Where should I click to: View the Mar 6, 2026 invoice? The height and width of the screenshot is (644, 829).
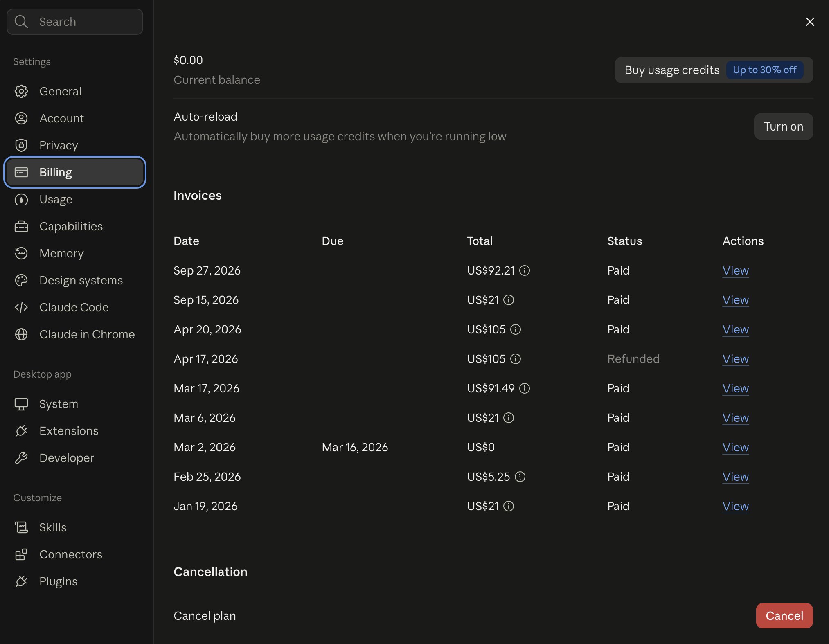736,418
